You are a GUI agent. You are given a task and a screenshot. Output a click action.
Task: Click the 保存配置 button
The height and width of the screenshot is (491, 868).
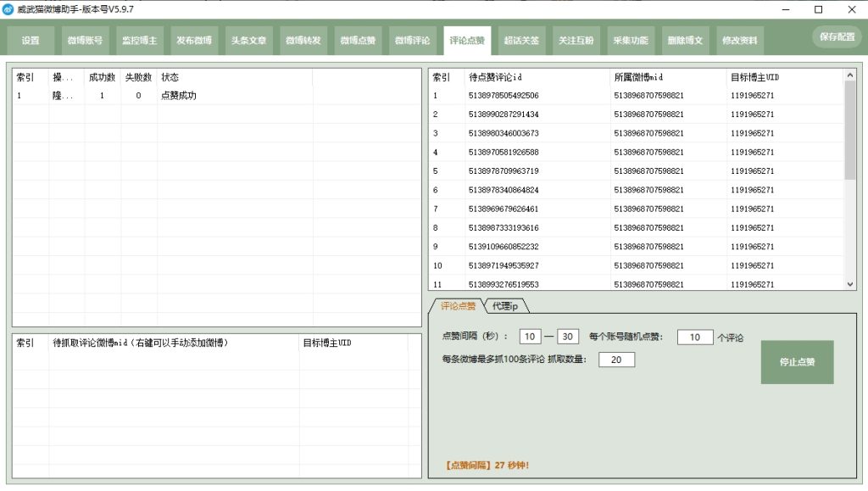(837, 37)
